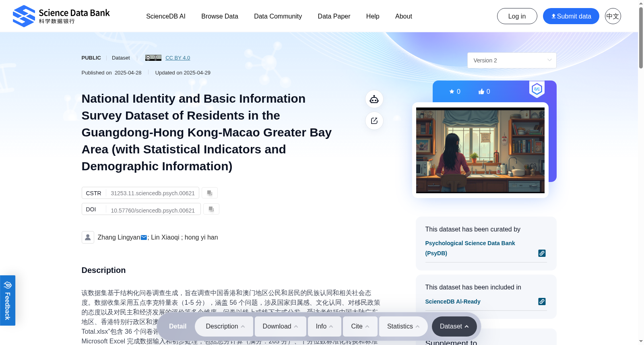Click the Updated on 2025-04-29 text
The height and width of the screenshot is (345, 644).
click(x=183, y=73)
